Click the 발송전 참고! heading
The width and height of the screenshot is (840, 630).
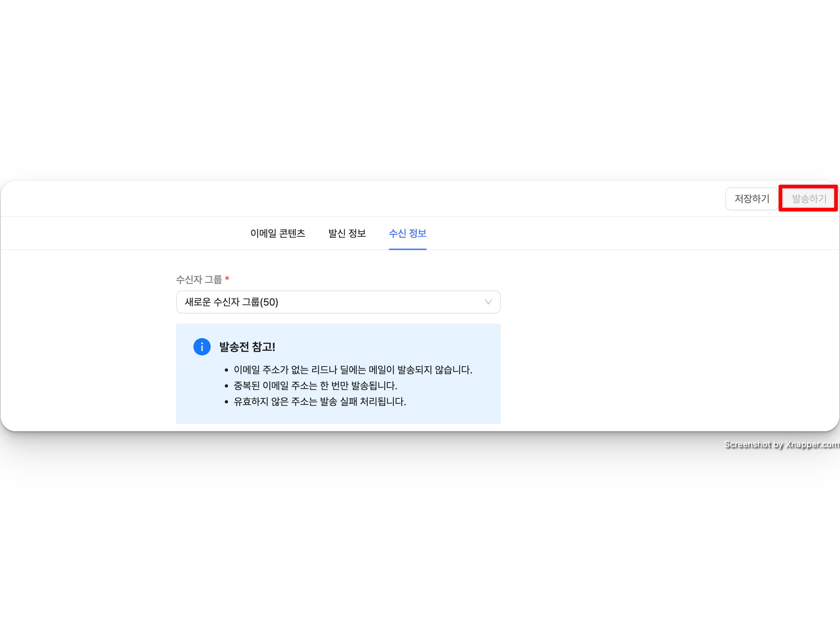pos(247,347)
